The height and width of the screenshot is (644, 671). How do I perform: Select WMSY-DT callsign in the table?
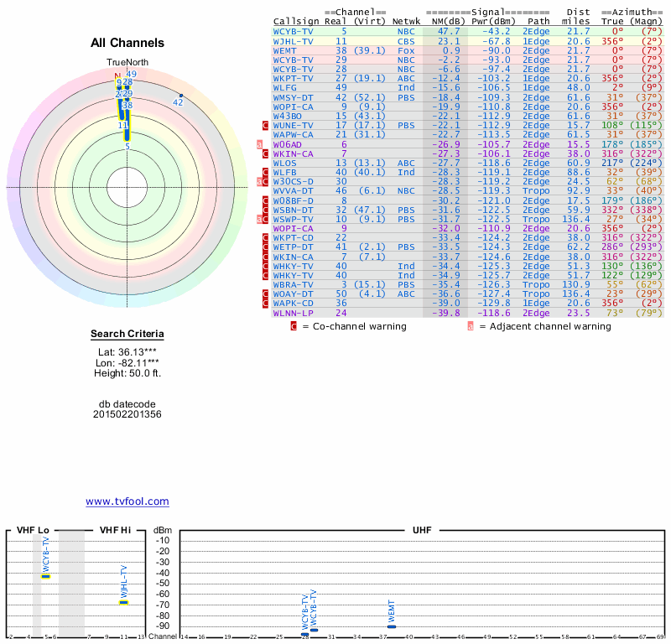click(294, 97)
